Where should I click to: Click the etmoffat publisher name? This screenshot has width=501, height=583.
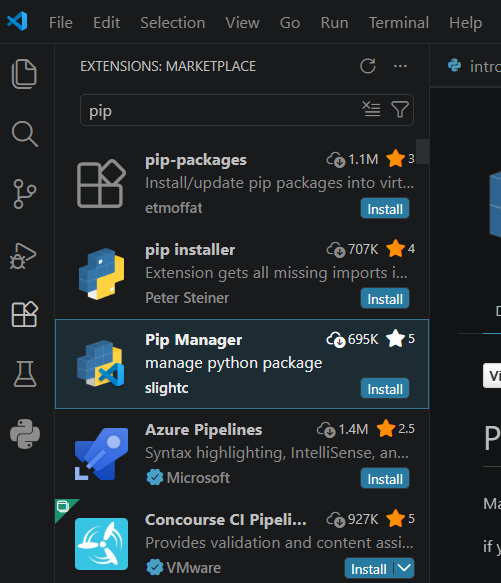point(174,208)
